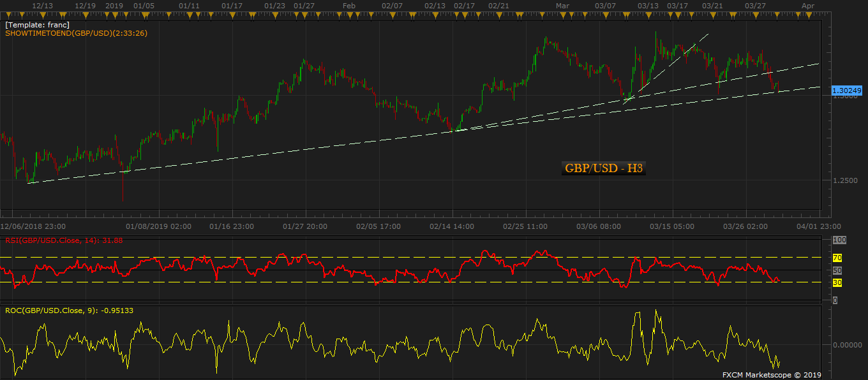Click the 04/01 23:00 bottom time label
This screenshot has height=380, width=868.
tap(819, 226)
